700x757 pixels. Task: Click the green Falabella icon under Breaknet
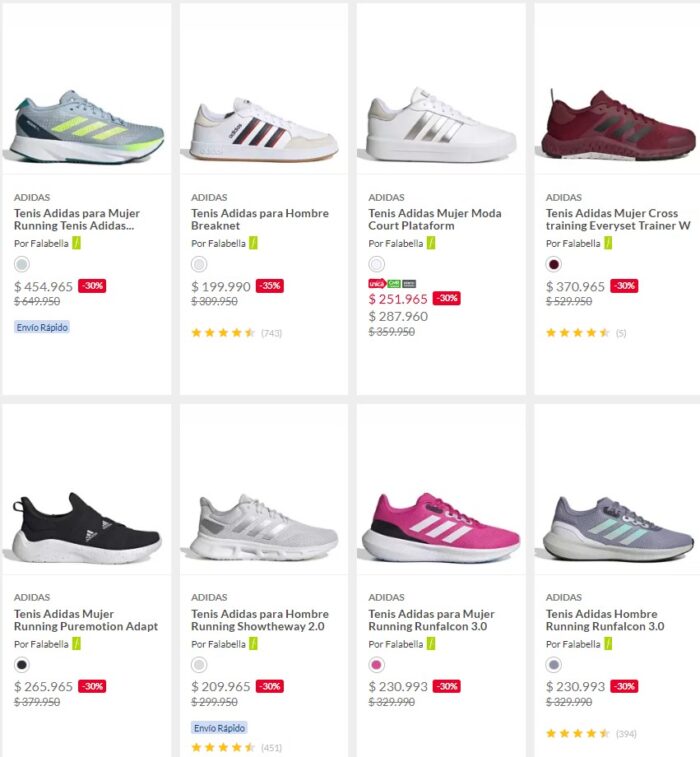pos(254,243)
